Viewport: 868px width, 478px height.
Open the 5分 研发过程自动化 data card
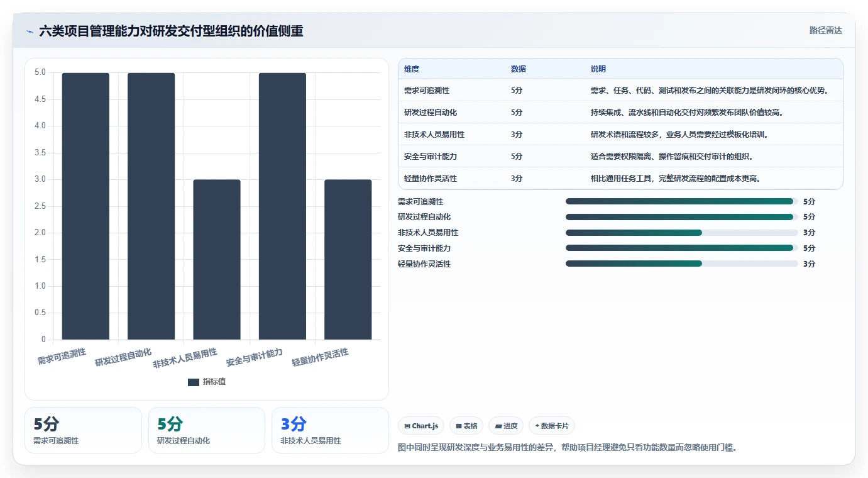click(x=207, y=430)
